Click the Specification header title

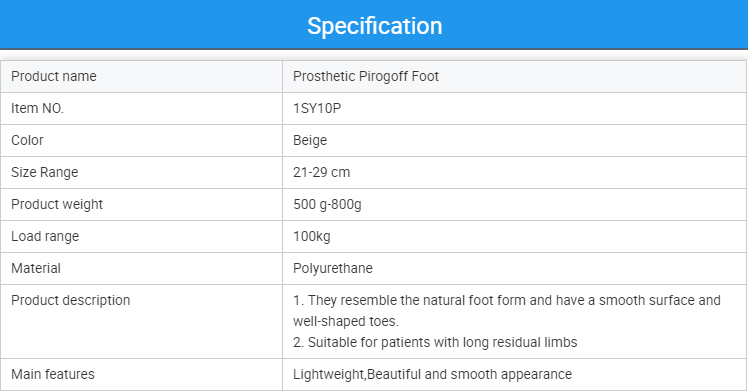[374, 26]
